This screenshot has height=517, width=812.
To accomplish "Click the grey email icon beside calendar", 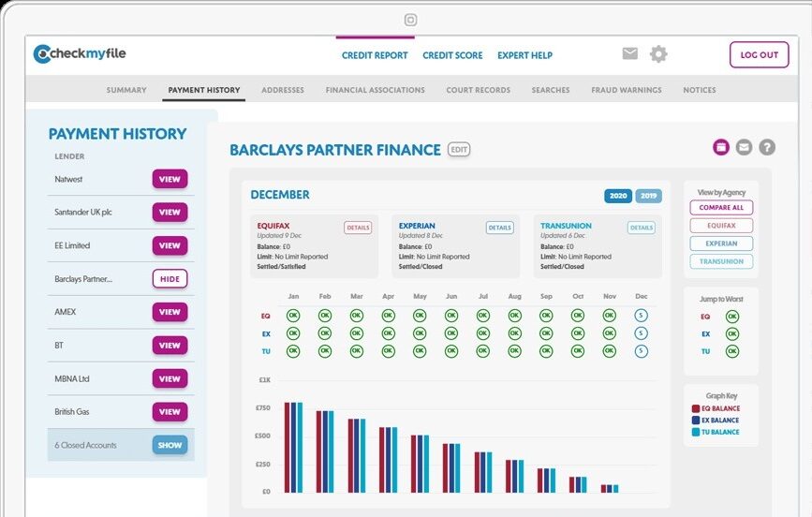I will (x=745, y=147).
